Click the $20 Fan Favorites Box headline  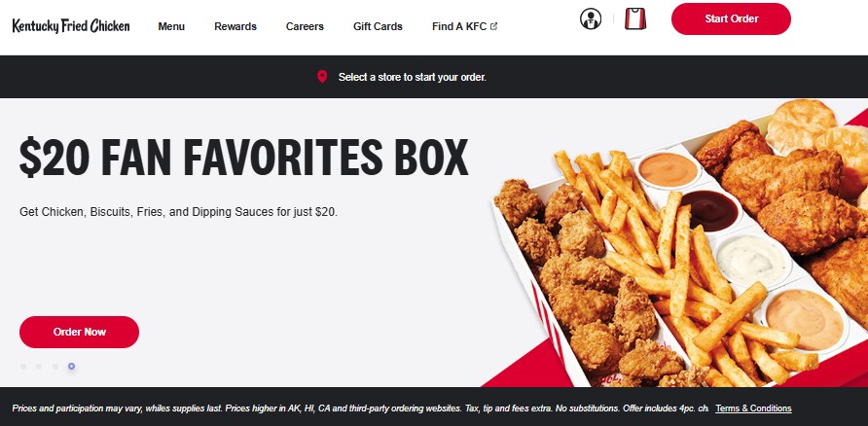coord(243,158)
